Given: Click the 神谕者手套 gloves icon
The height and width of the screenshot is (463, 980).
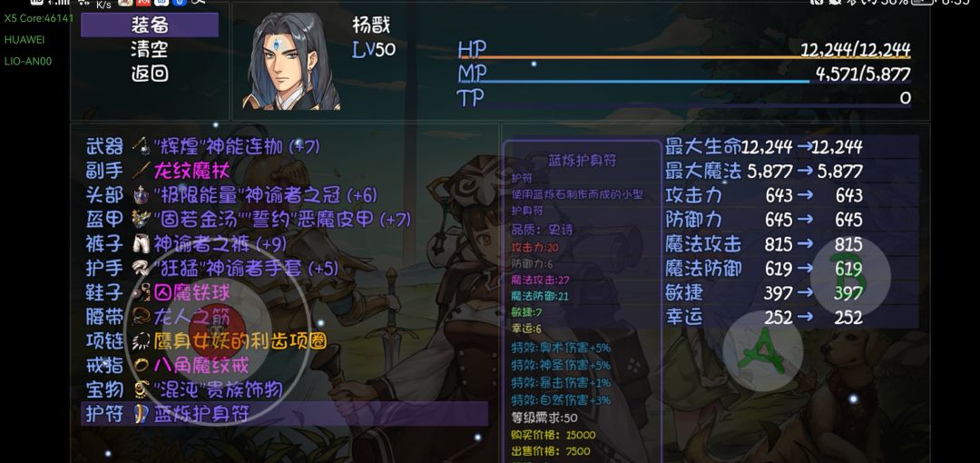Looking at the screenshot, I should (142, 269).
